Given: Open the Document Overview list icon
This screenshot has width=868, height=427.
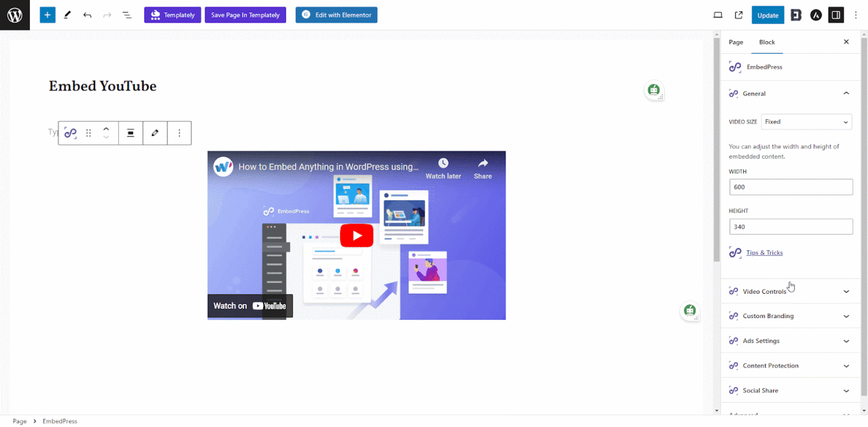Looking at the screenshot, I should (127, 15).
